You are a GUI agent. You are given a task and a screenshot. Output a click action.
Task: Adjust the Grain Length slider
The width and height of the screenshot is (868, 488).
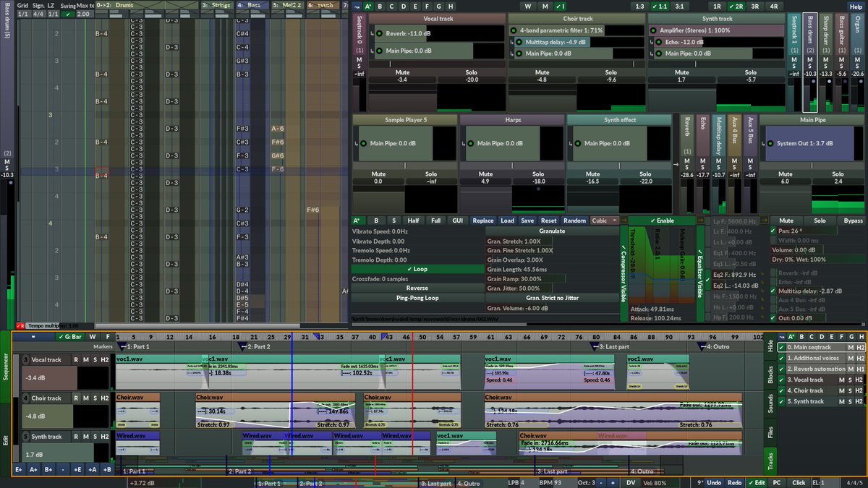[552, 269]
